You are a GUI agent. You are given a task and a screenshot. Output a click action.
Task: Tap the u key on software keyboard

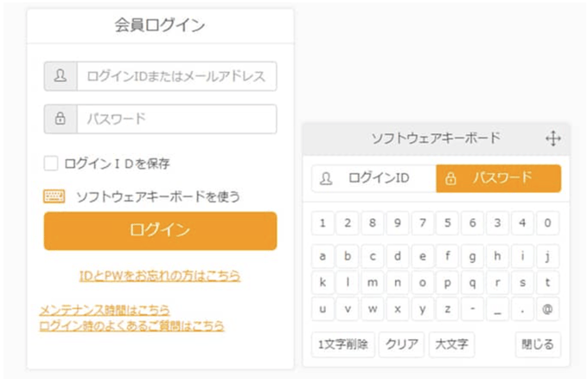pos(323,309)
